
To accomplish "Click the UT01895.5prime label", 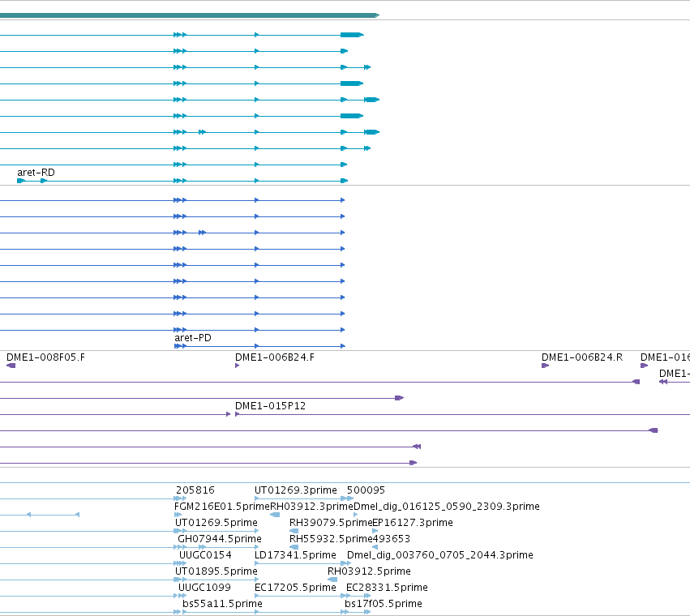I will (216, 571).
